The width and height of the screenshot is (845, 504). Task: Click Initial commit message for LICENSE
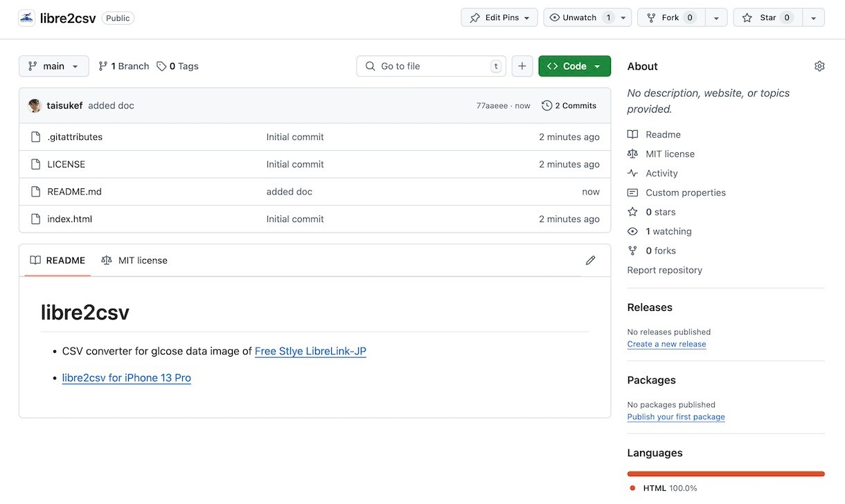295,165
